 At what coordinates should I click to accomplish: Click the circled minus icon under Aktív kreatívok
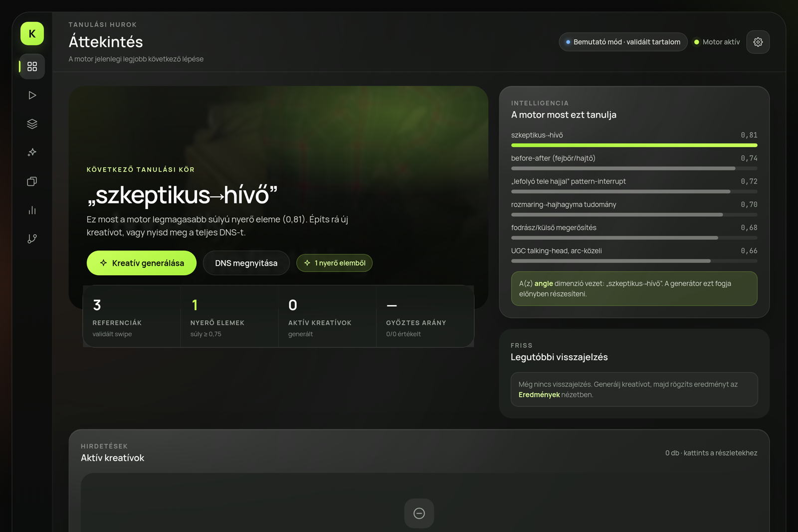click(419, 513)
